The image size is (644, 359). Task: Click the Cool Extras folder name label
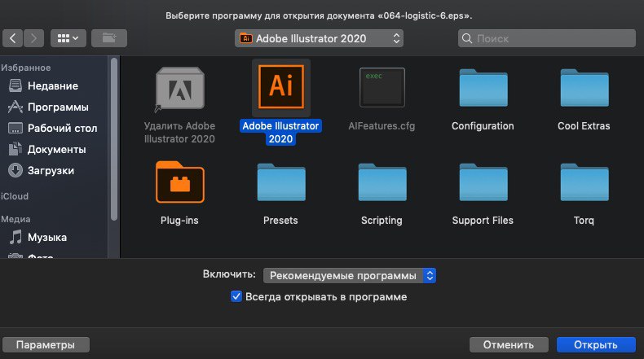point(584,126)
